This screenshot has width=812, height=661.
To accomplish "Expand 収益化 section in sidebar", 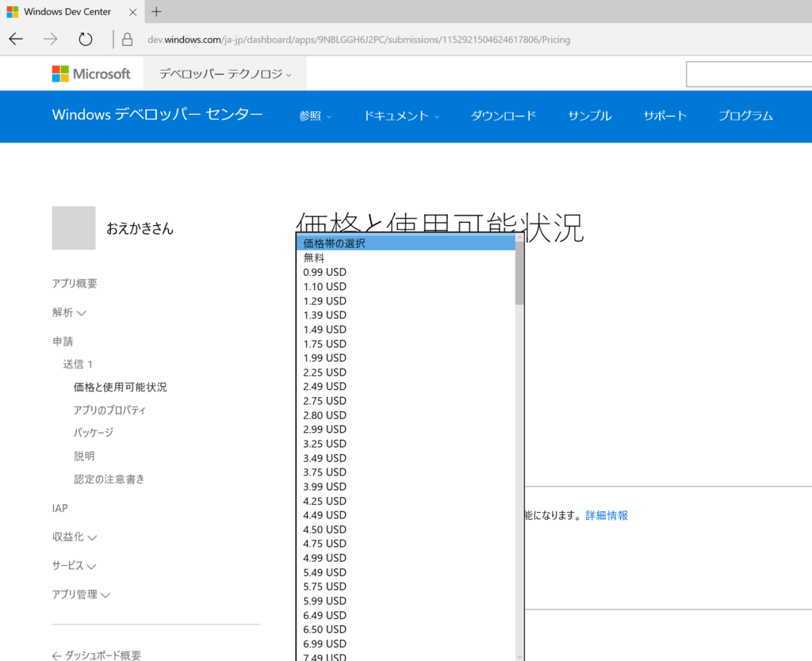I will click(x=75, y=537).
